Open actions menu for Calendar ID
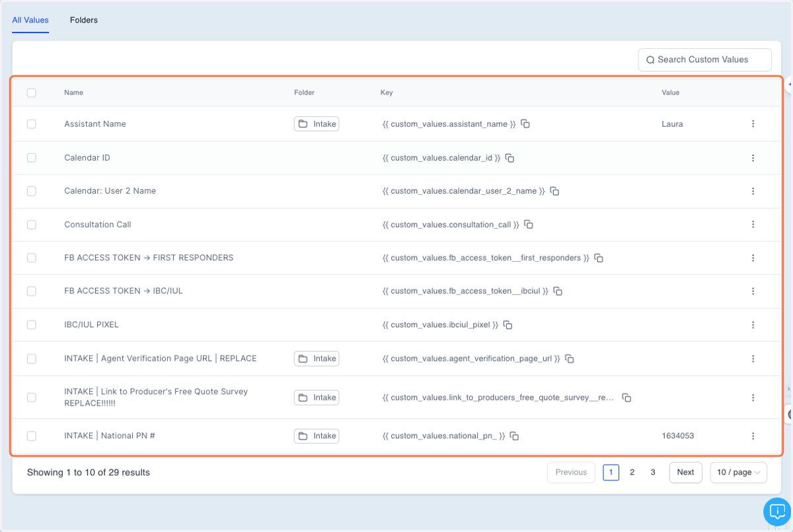Viewport: 793px width, 532px height. click(753, 158)
